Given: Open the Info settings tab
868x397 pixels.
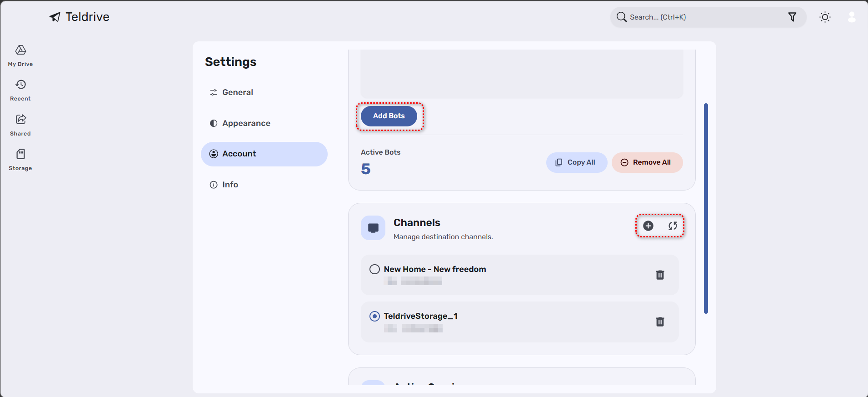Looking at the screenshot, I should (x=264, y=185).
